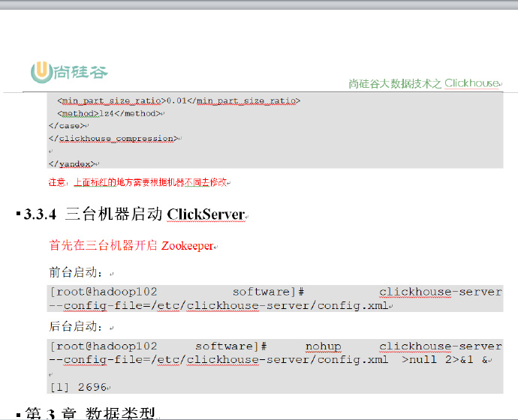Click the min_part_size_ratio line in code block
Viewport: 518px width, 420px height.
(179, 100)
